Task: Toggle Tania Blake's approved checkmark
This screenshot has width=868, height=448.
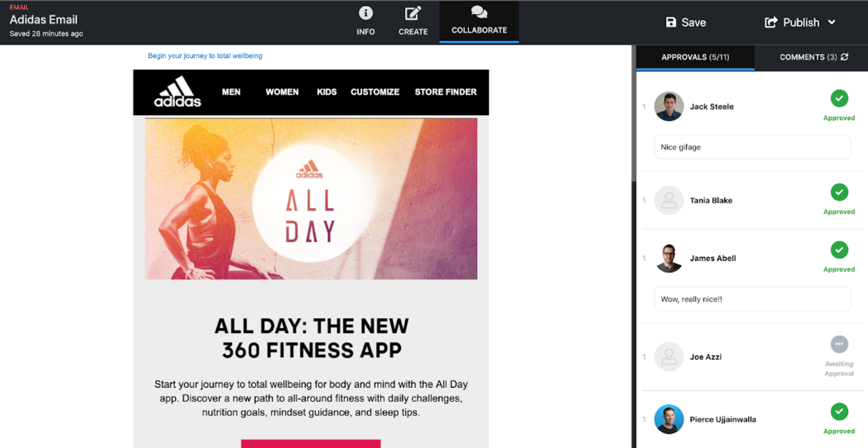Action: point(839,192)
